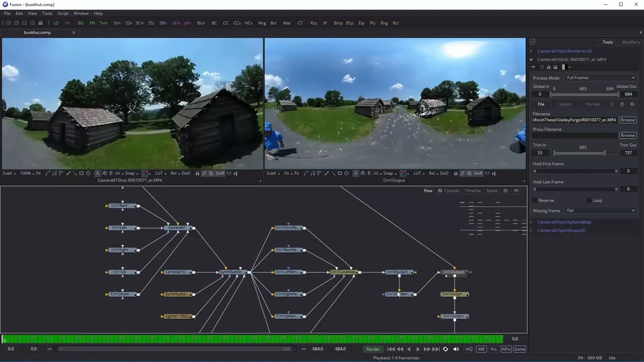Click the Render button

pyautogui.click(x=373, y=349)
